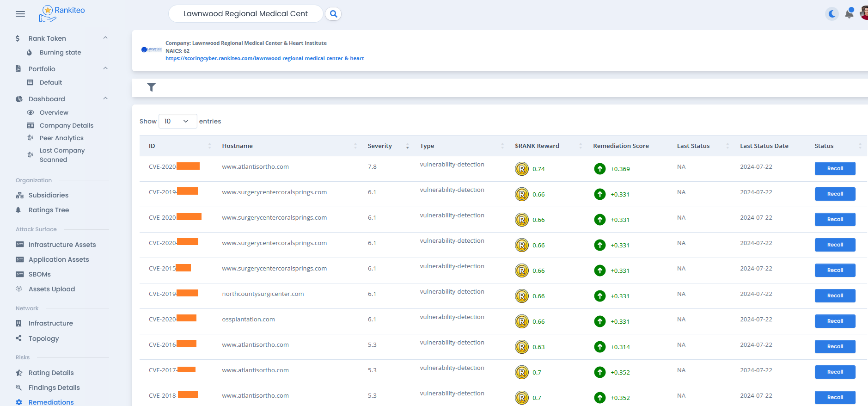Collapse the Dashboard section

click(x=105, y=98)
